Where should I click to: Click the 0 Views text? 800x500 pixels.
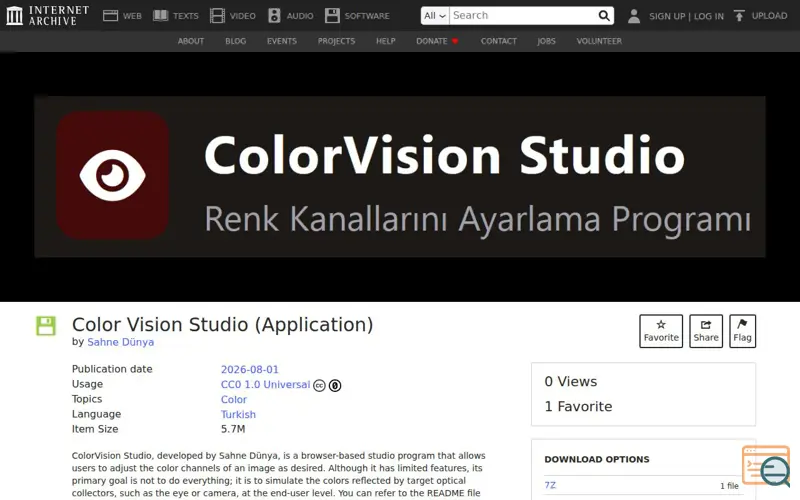coord(570,382)
